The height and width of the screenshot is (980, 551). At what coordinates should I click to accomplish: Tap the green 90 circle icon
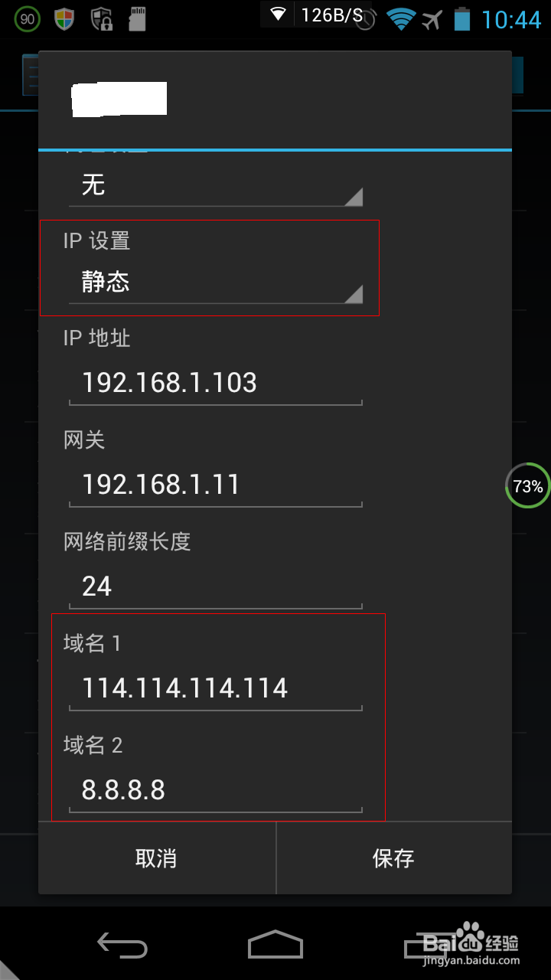[x=28, y=18]
